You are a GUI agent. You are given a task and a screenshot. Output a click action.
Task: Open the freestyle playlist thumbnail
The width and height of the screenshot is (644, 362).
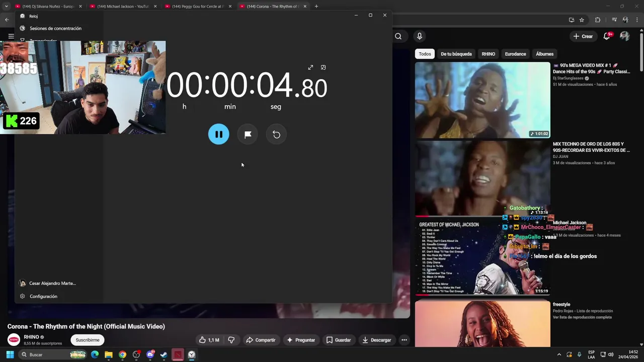[482, 323]
